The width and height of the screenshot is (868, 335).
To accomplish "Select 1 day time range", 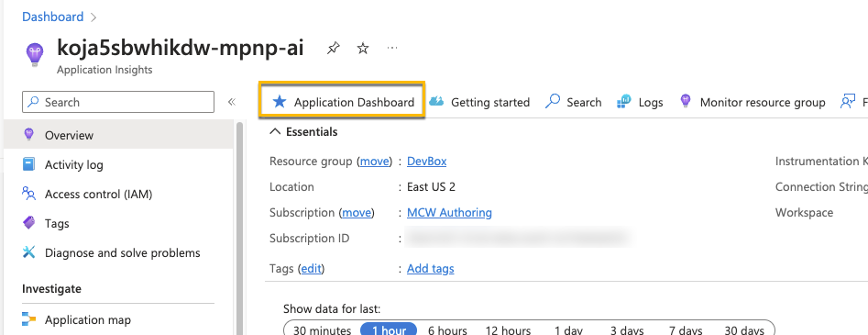I will coord(568,330).
